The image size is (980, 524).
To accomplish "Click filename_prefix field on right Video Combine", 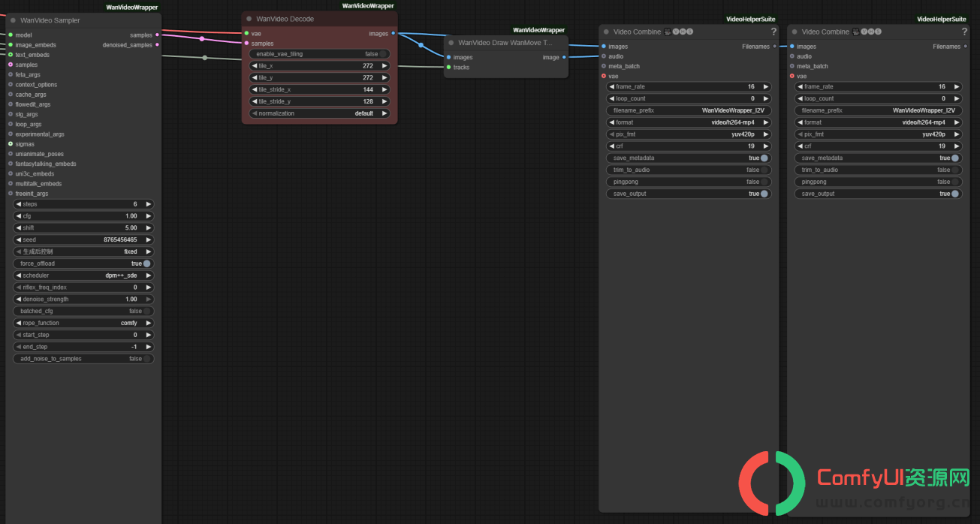I will (x=878, y=110).
